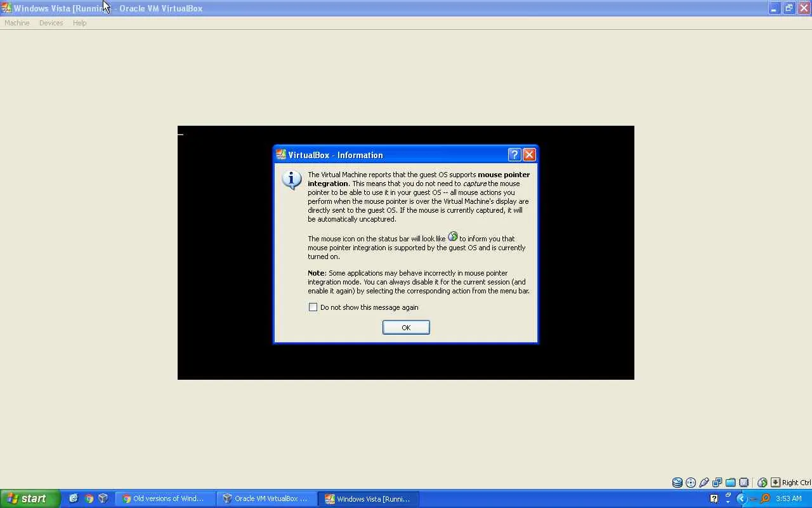
Task: Open the Windows Start menu
Action: pos(30,498)
